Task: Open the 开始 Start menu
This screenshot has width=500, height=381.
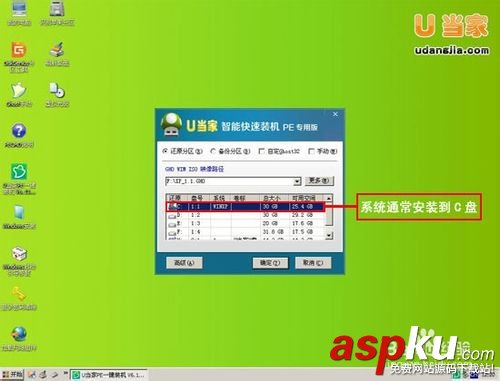Action: click(x=12, y=375)
